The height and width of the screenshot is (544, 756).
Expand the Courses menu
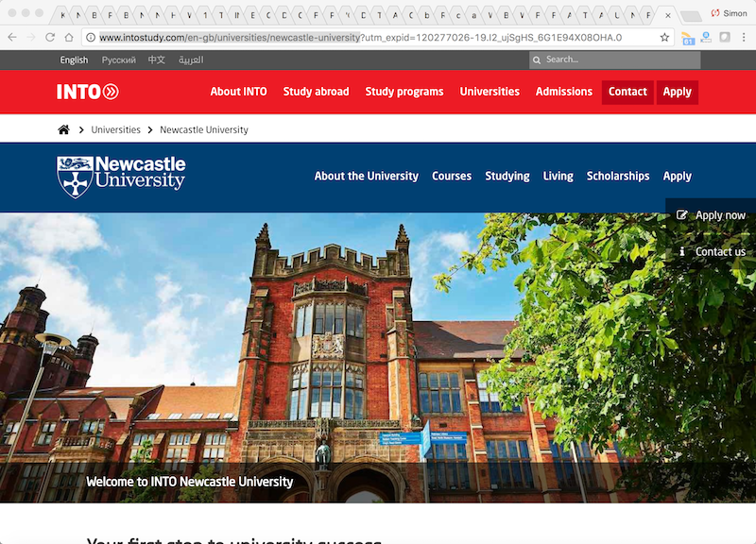pos(452,177)
